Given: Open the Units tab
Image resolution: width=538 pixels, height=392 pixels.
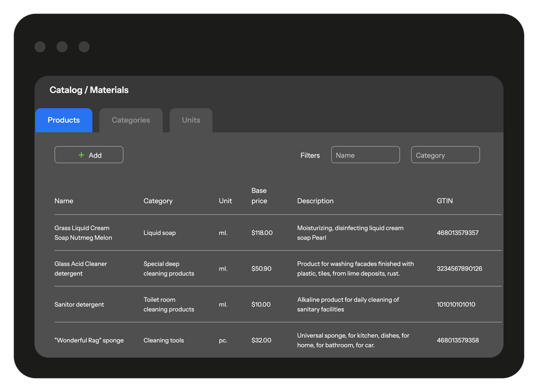Looking at the screenshot, I should click(191, 120).
